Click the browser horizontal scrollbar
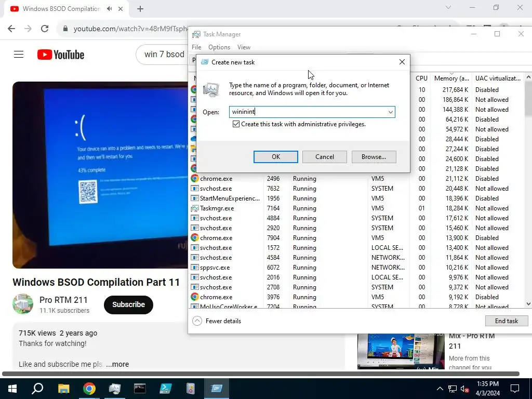The height and width of the screenshot is (399, 532). tap(261, 374)
